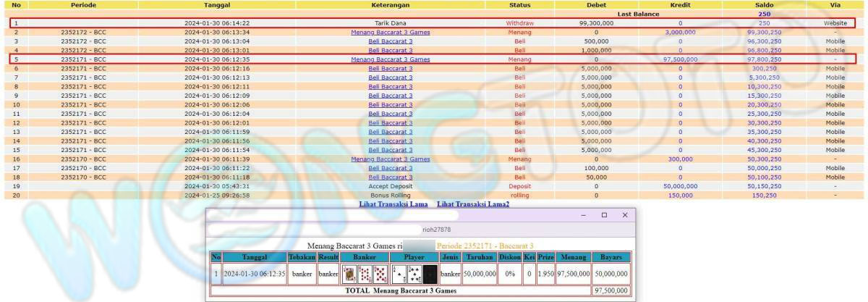The height and width of the screenshot is (302, 868).
Task: Minimize the popup result window
Action: click(584, 216)
